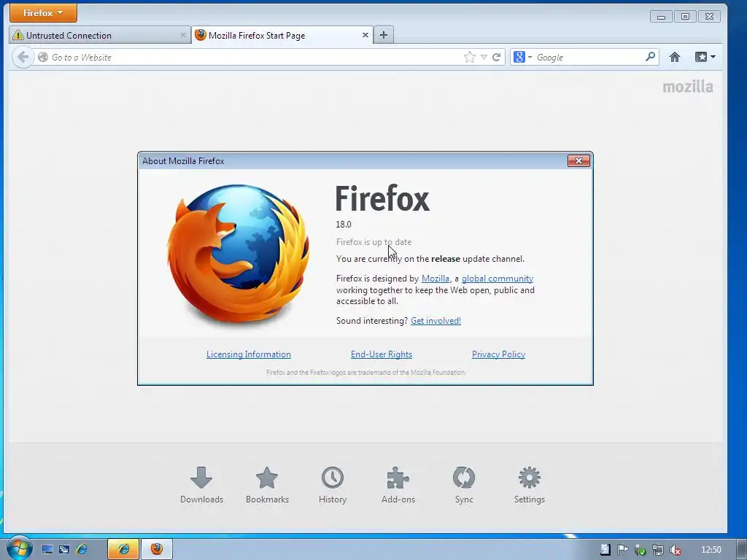Reload the current page

pyautogui.click(x=496, y=57)
